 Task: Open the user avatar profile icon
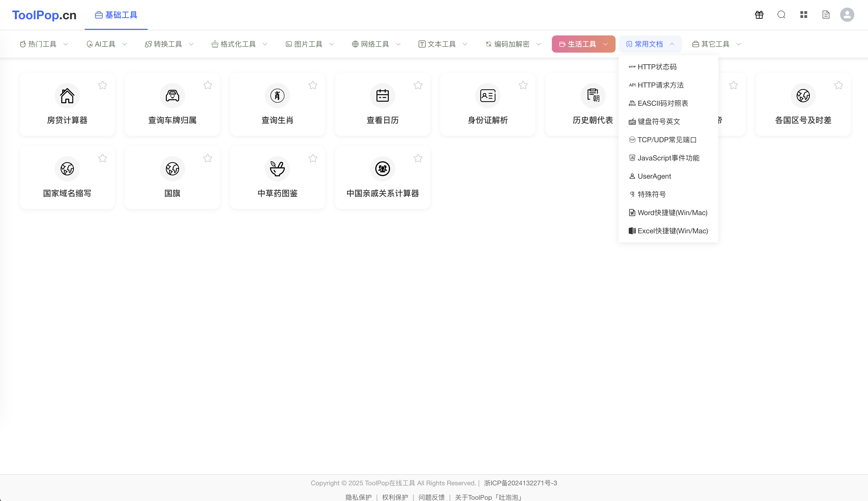[847, 14]
